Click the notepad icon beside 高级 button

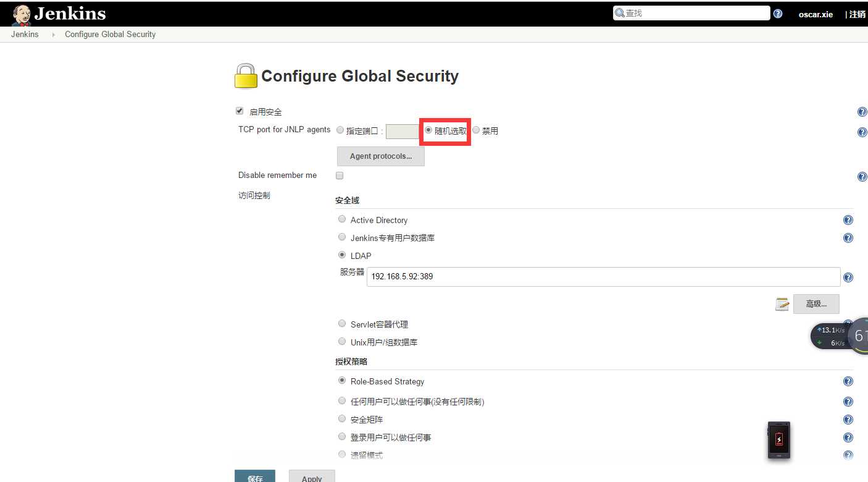click(782, 304)
